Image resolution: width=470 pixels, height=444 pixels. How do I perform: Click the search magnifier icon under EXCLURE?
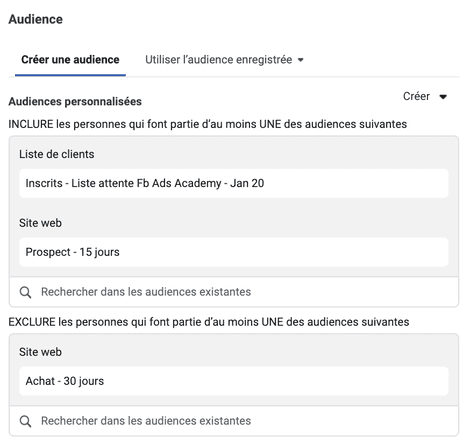coord(25,421)
